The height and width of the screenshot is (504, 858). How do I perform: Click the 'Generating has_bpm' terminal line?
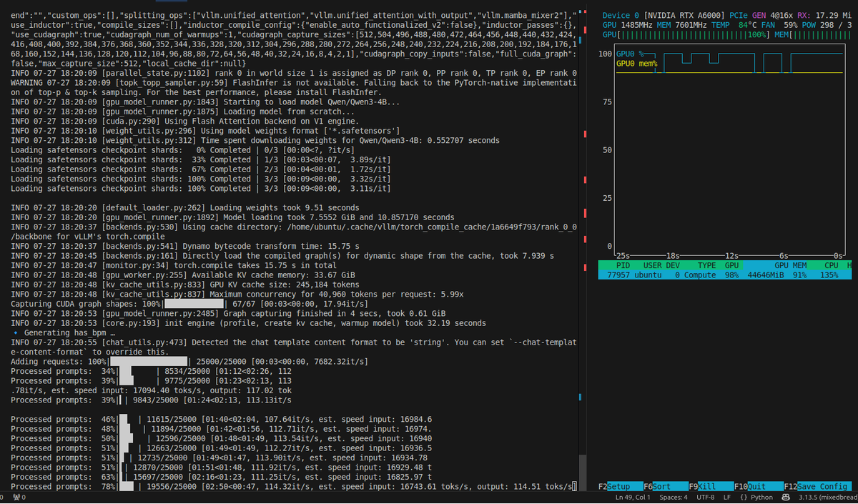[64, 333]
